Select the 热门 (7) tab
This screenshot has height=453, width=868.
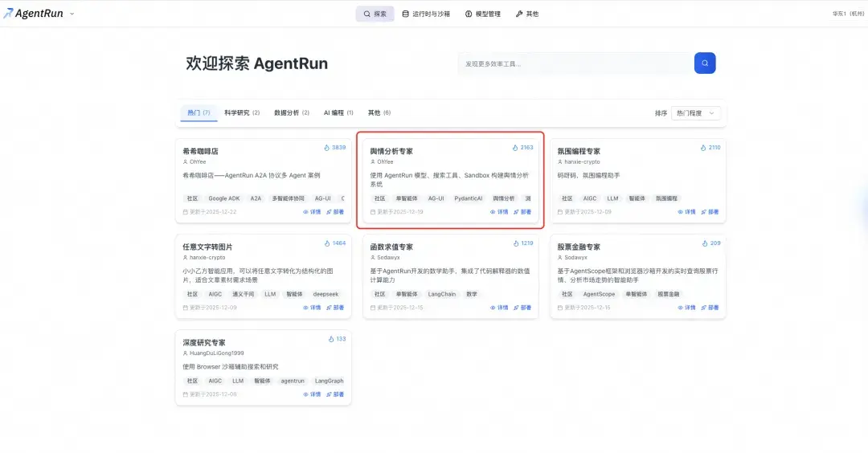(x=199, y=112)
